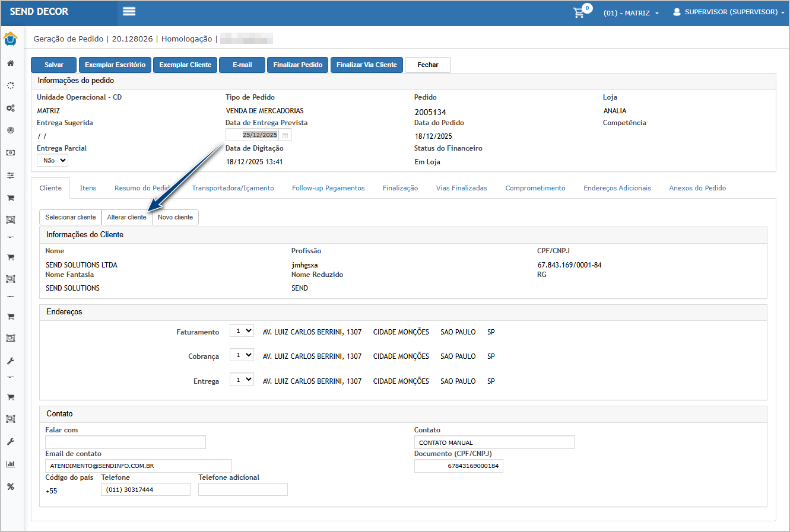The width and height of the screenshot is (790, 532).
Task: Open calendar picker for Data de Entrega Prevista
Action: pyautogui.click(x=285, y=135)
